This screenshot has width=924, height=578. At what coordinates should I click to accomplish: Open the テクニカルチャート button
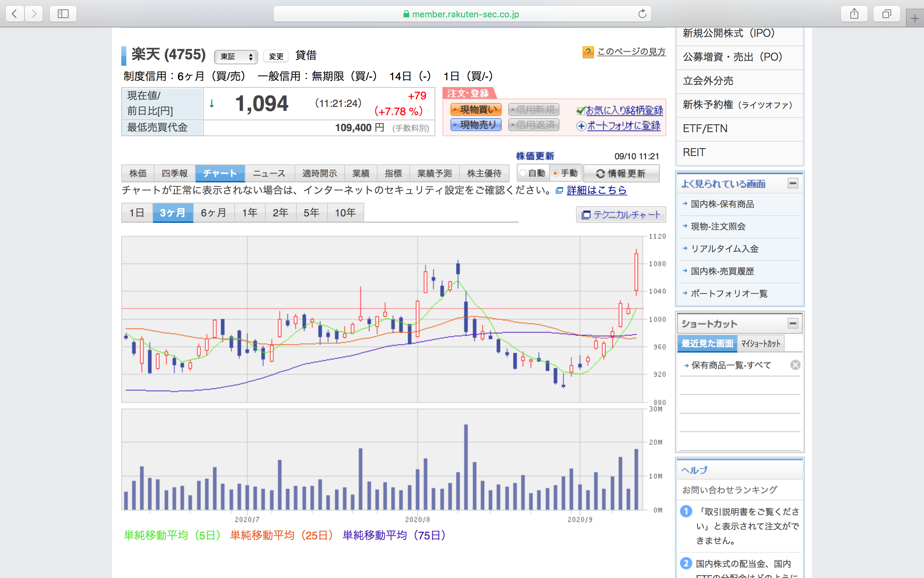click(x=621, y=215)
